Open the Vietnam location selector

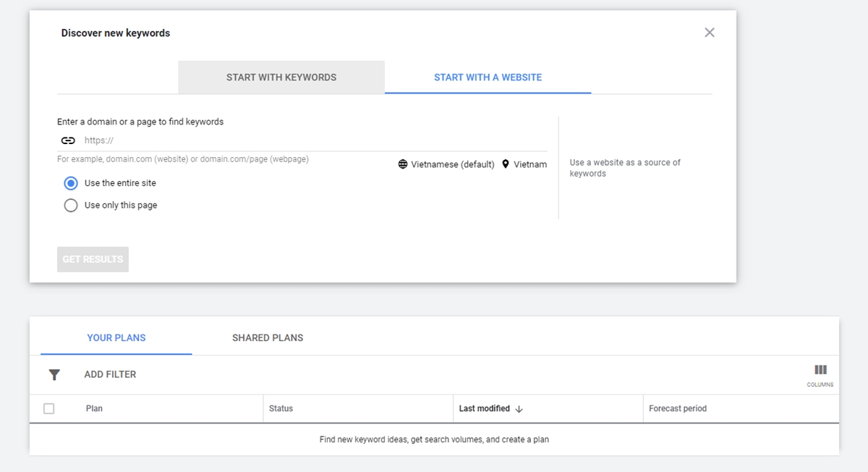click(530, 164)
